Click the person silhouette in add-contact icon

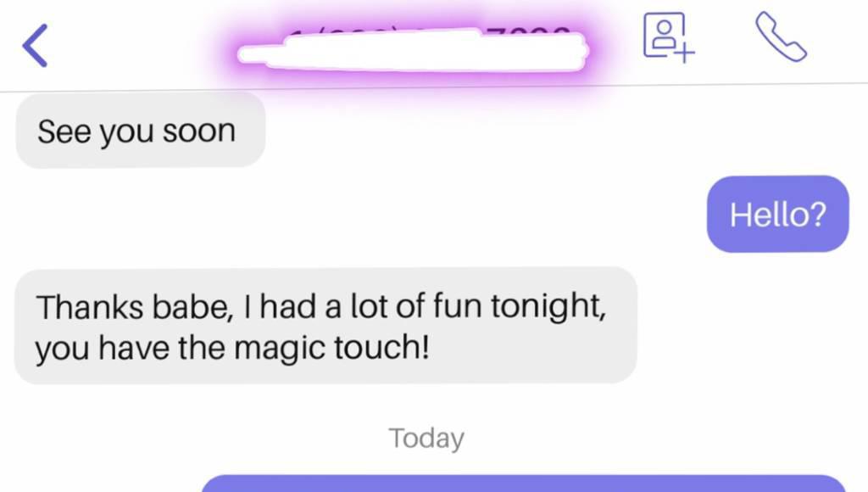(x=664, y=34)
